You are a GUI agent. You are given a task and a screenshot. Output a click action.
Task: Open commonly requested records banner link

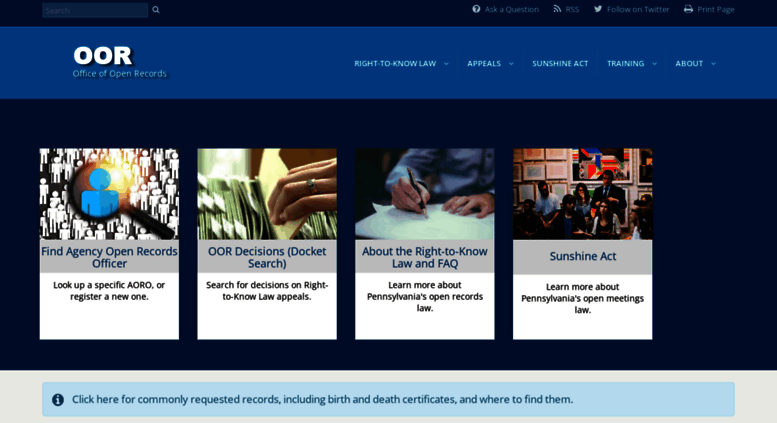click(322, 399)
